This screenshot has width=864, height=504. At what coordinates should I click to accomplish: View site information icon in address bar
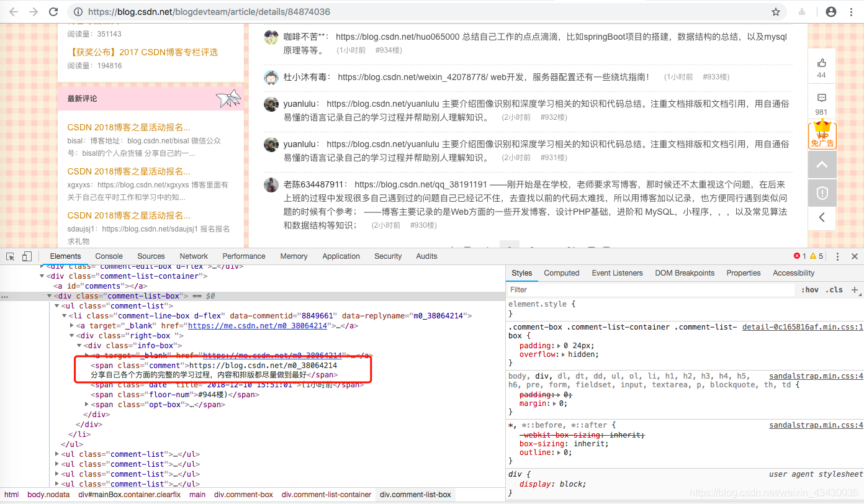pos(78,12)
